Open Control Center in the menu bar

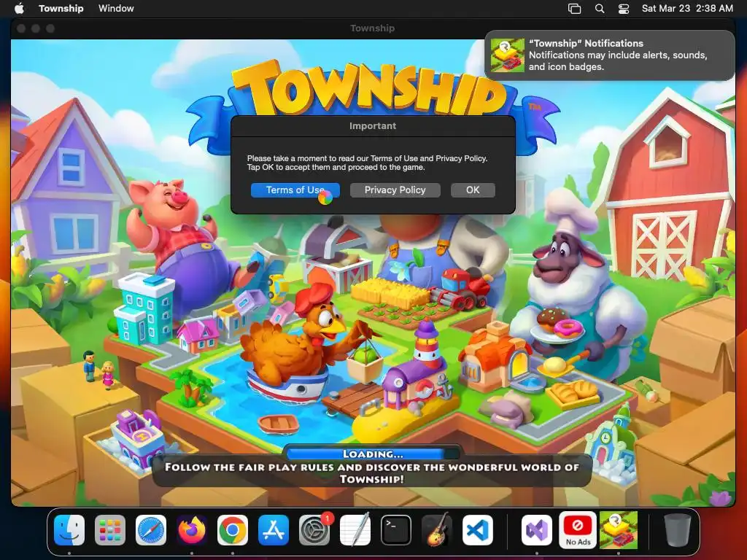pyautogui.click(x=624, y=9)
